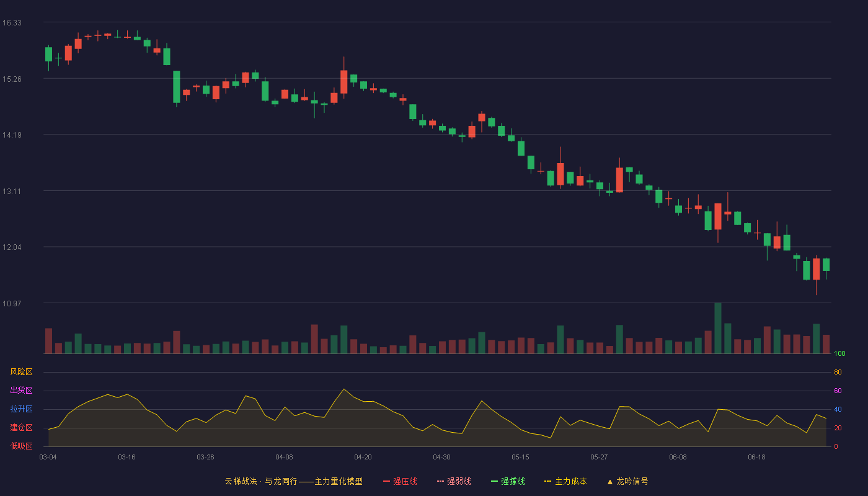Click the 04-20 date label
Screen dimensions: 868x496
[363, 457]
